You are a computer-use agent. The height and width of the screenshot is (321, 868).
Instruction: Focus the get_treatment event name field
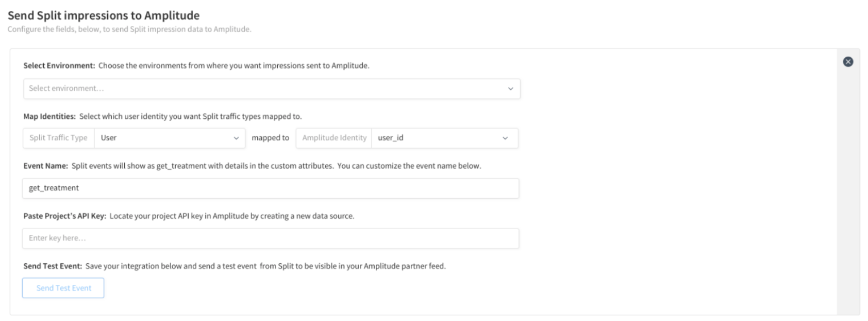pos(271,188)
